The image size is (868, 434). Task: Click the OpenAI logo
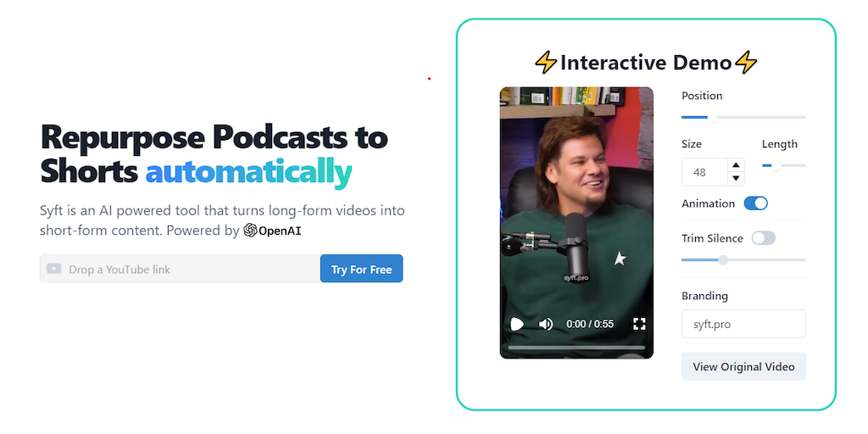[272, 231]
